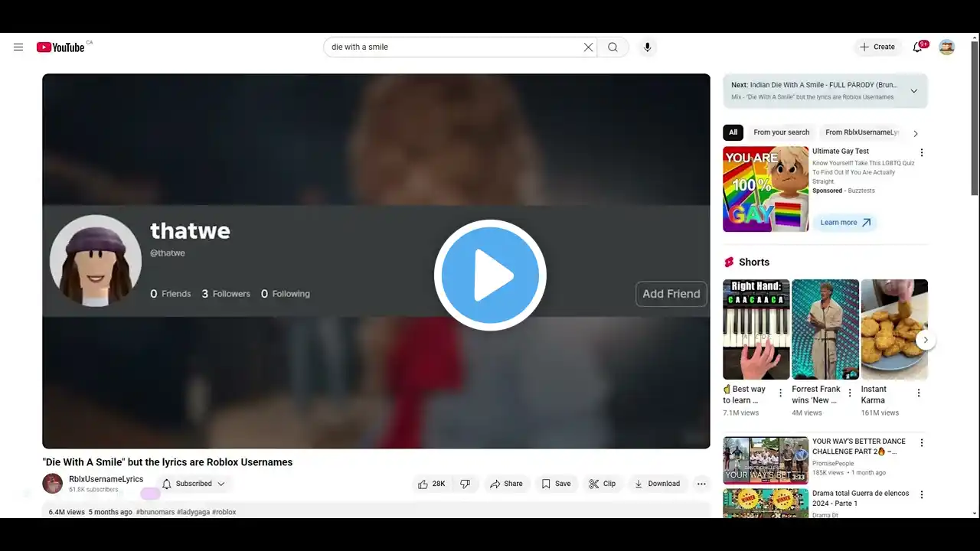This screenshot has height=551, width=980.
Task: Click the Instant Karma short title
Action: coord(874,395)
